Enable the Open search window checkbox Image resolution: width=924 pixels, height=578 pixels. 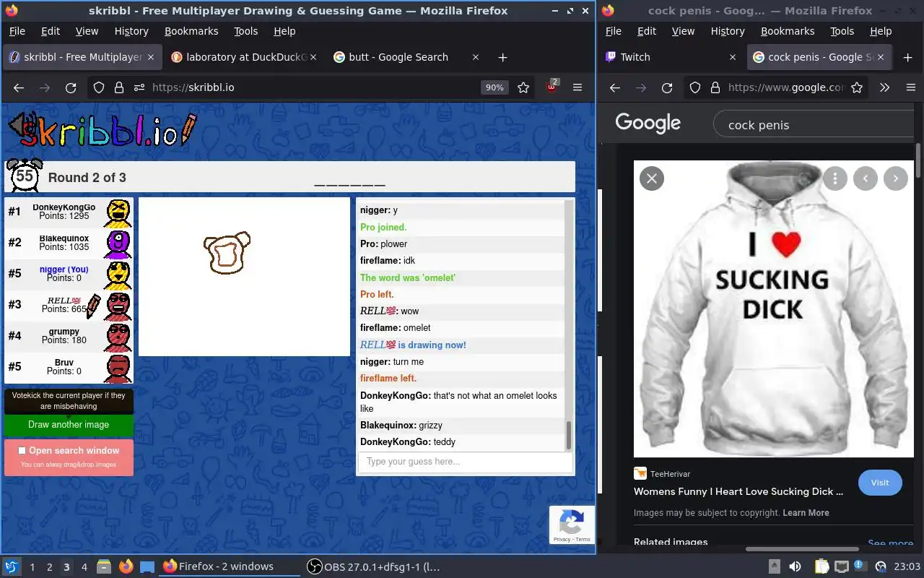pyautogui.click(x=22, y=451)
